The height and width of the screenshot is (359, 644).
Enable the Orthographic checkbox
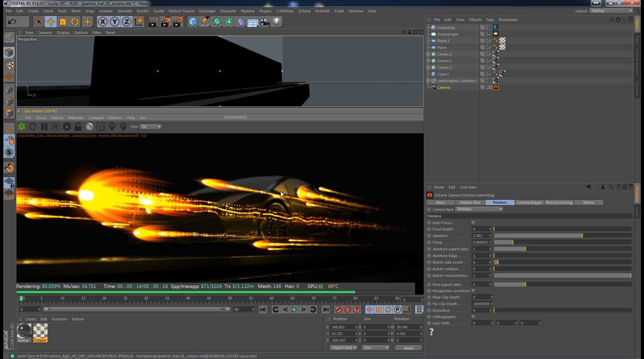coord(473,317)
